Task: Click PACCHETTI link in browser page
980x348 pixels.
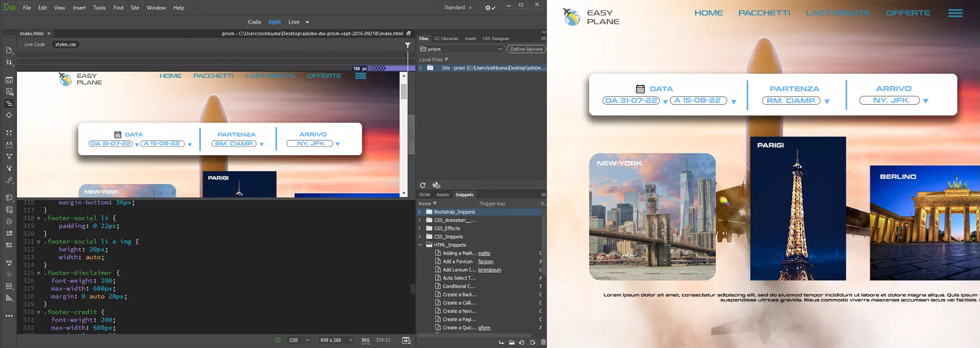Action: point(764,13)
